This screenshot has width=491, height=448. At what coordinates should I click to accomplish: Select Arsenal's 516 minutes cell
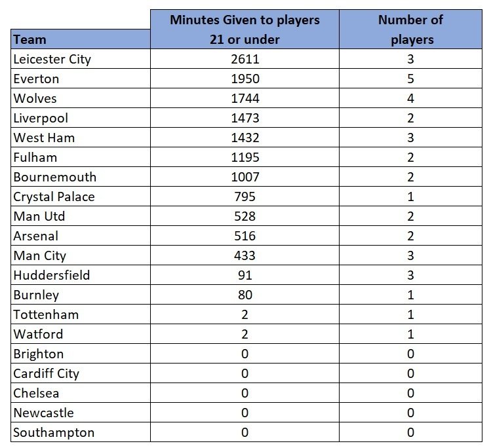click(245, 236)
